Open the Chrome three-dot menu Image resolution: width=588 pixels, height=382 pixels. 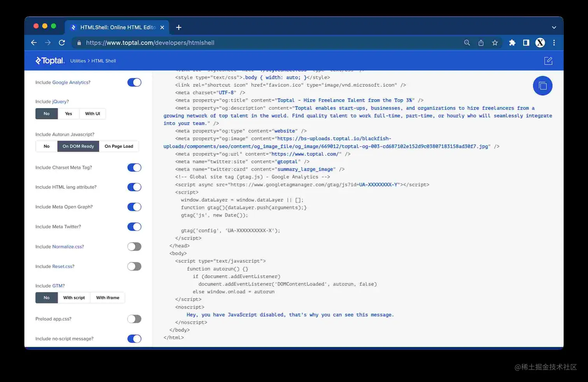[554, 43]
